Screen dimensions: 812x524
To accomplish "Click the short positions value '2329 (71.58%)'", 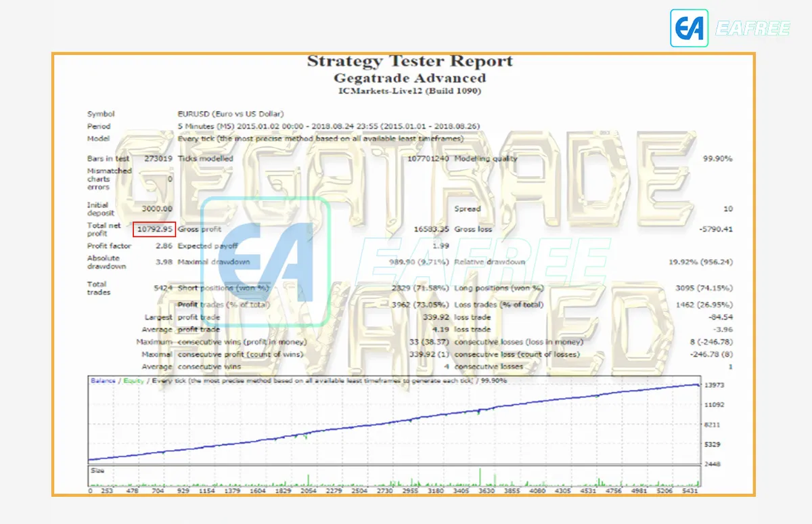I will point(421,288).
